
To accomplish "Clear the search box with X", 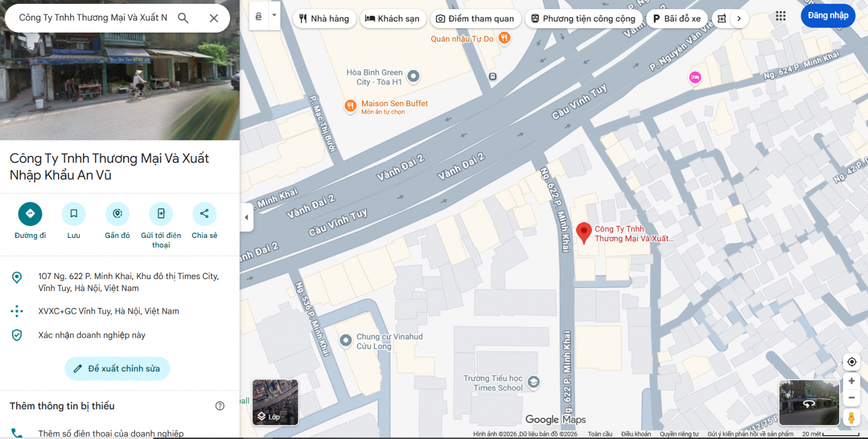I will point(214,18).
